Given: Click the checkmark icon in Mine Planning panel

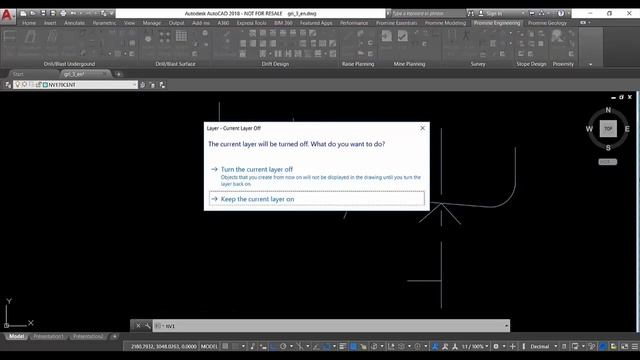Looking at the screenshot, I should click(402, 37).
